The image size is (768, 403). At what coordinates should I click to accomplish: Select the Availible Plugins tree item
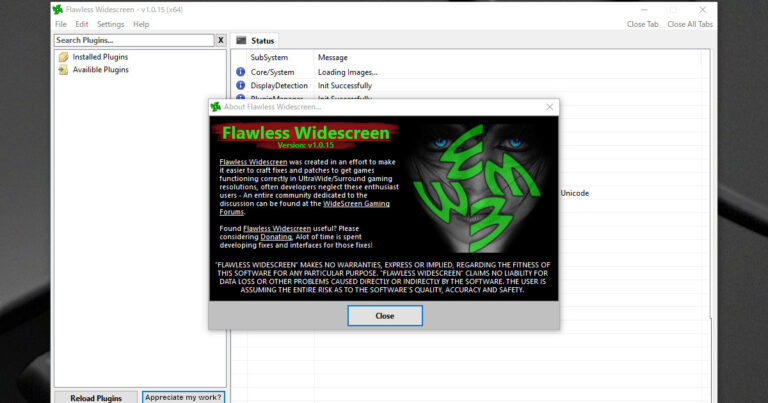(100, 70)
